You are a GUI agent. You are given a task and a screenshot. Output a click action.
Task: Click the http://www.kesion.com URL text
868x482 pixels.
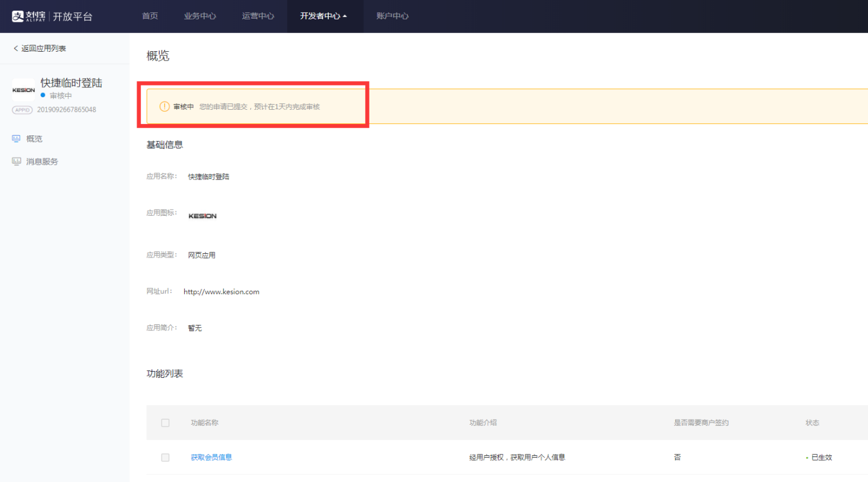(x=221, y=292)
